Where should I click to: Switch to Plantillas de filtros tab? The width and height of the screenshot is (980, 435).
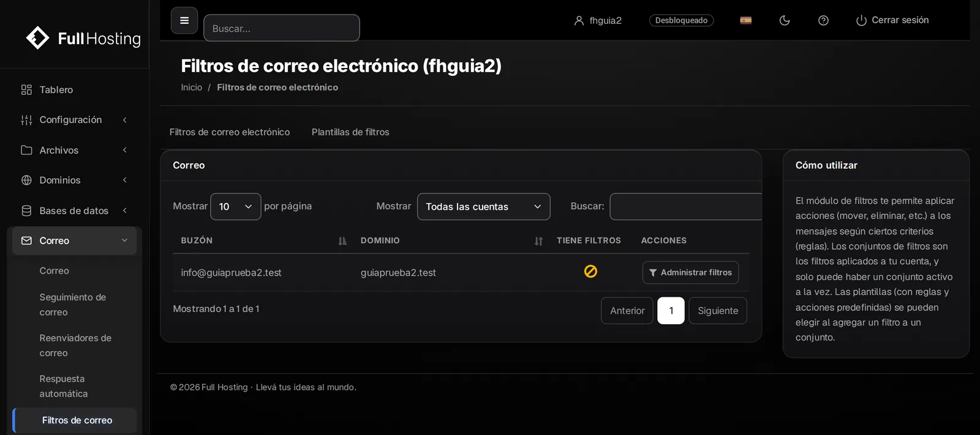coord(350,132)
